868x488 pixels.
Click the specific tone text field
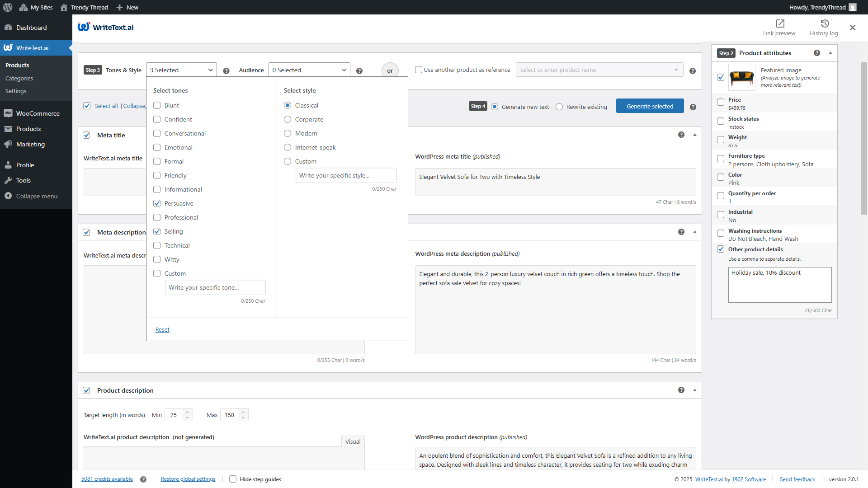coord(215,287)
